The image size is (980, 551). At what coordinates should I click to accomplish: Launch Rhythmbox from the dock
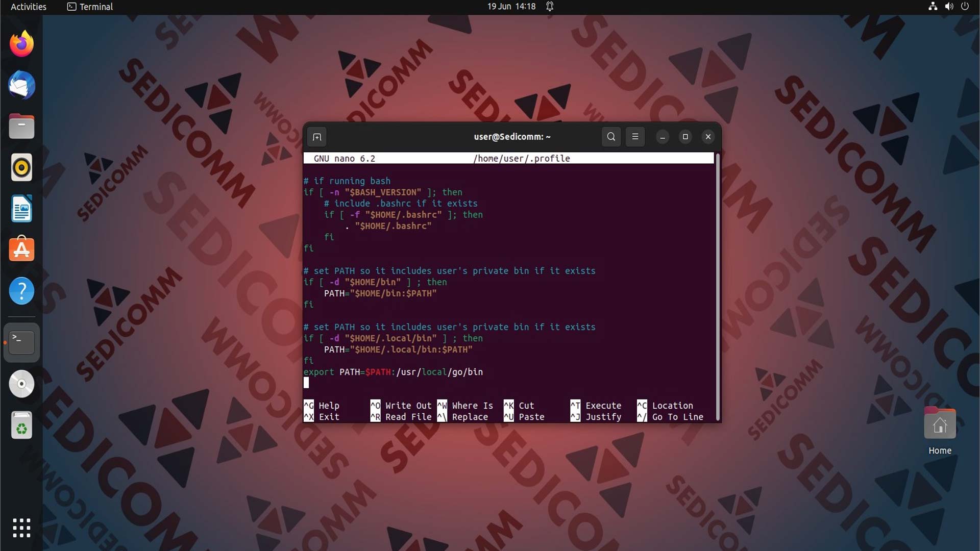click(21, 167)
